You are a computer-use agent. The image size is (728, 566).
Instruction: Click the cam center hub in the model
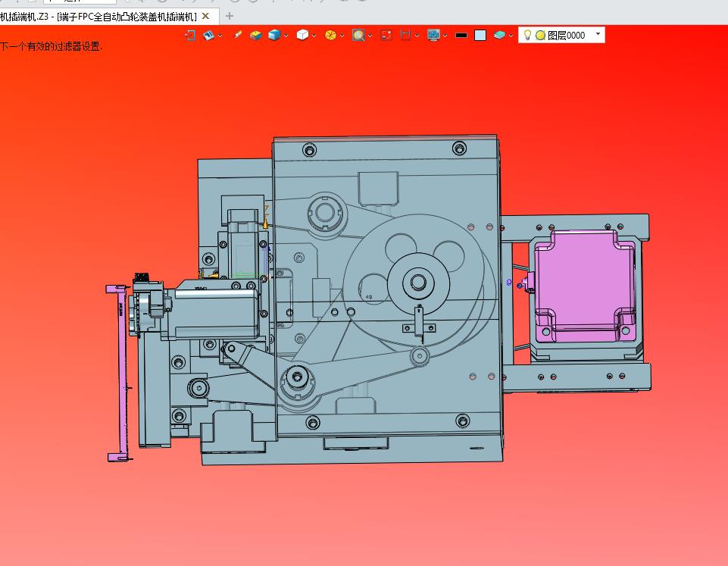coord(418,282)
